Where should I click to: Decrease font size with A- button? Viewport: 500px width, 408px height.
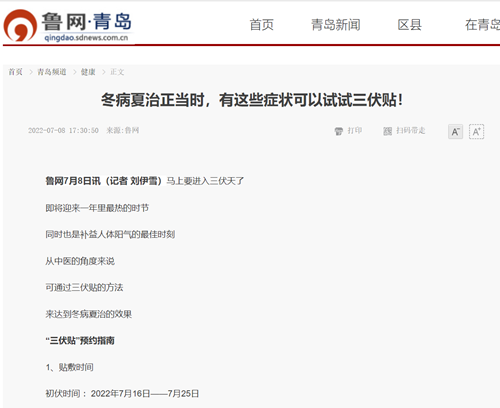pyautogui.click(x=455, y=132)
